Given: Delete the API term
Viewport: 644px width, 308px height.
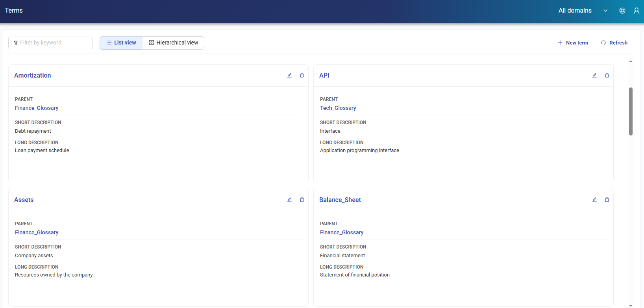Looking at the screenshot, I should (x=607, y=75).
